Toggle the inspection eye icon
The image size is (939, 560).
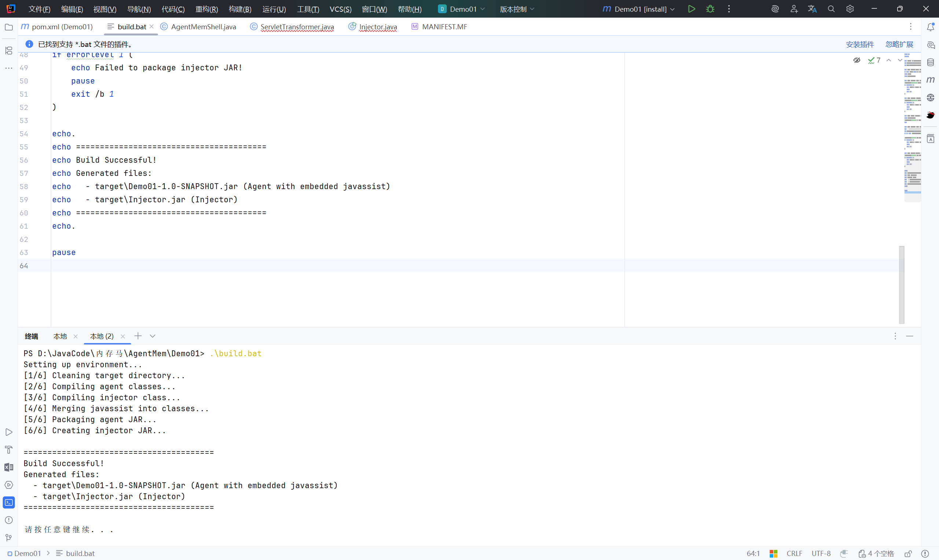click(x=857, y=60)
